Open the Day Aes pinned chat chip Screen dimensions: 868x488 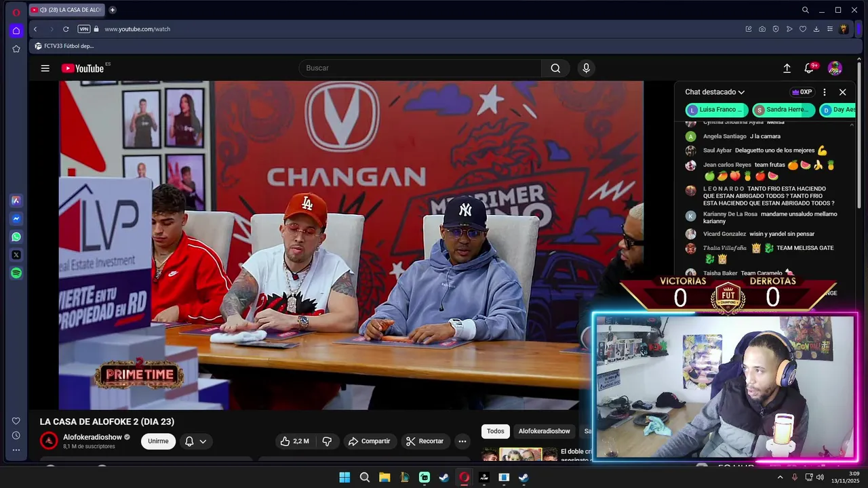pos(838,110)
